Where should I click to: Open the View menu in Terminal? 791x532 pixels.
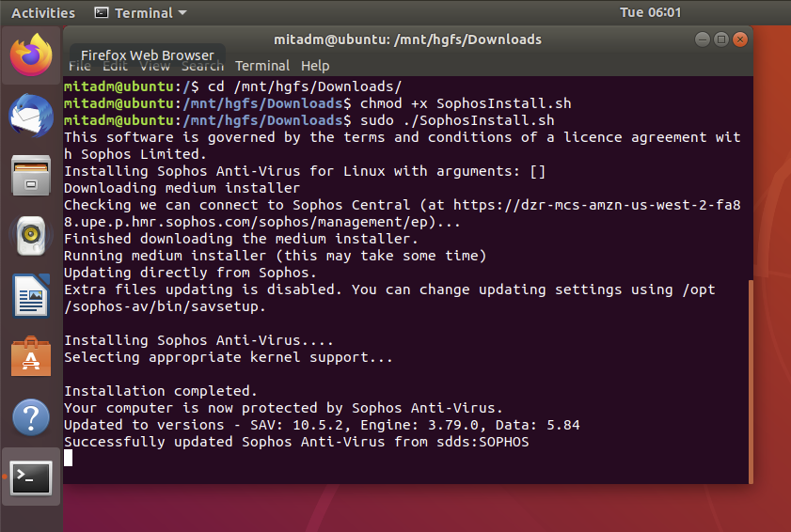154,66
